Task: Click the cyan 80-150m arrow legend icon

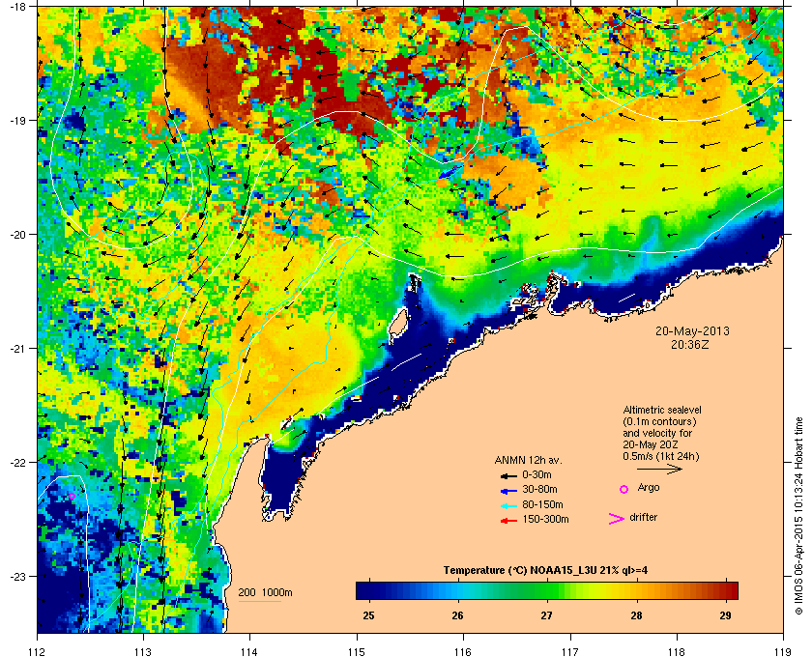Action: click(508, 505)
